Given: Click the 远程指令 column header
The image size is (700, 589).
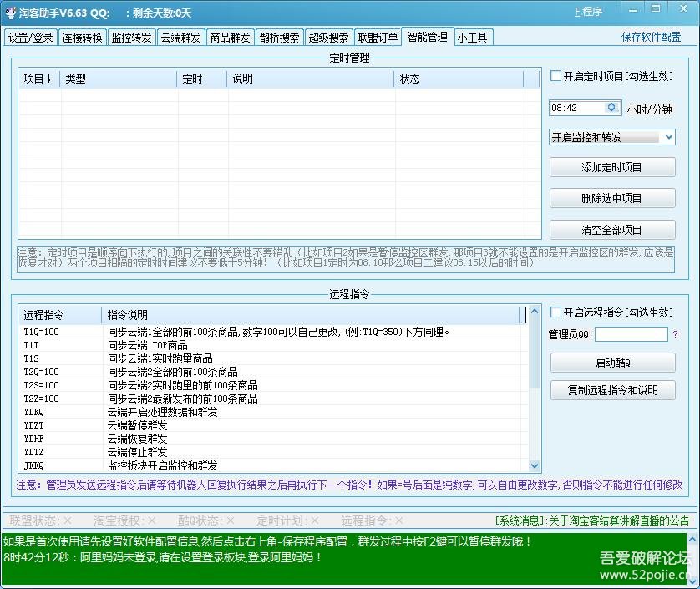Looking at the screenshot, I should tap(60, 315).
